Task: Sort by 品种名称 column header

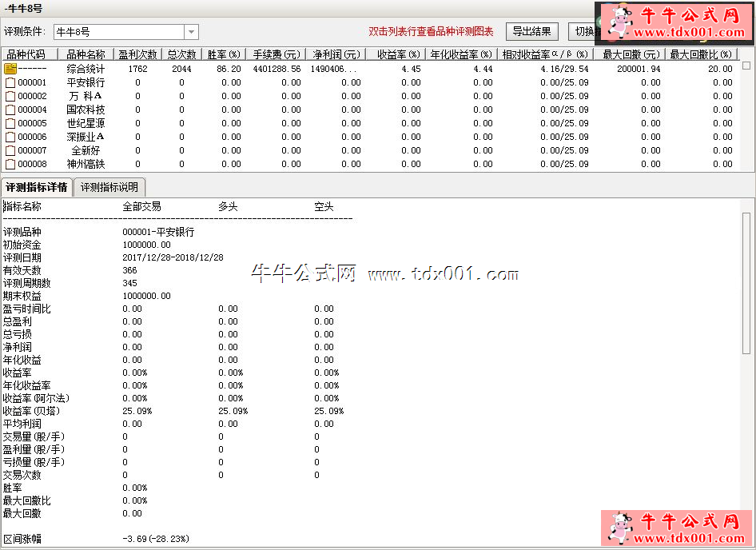Action: tap(86, 54)
